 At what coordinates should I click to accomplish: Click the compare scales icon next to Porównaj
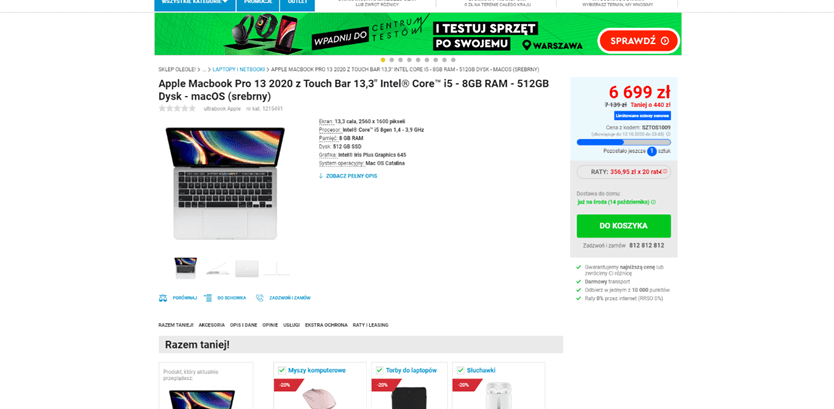[163, 298]
